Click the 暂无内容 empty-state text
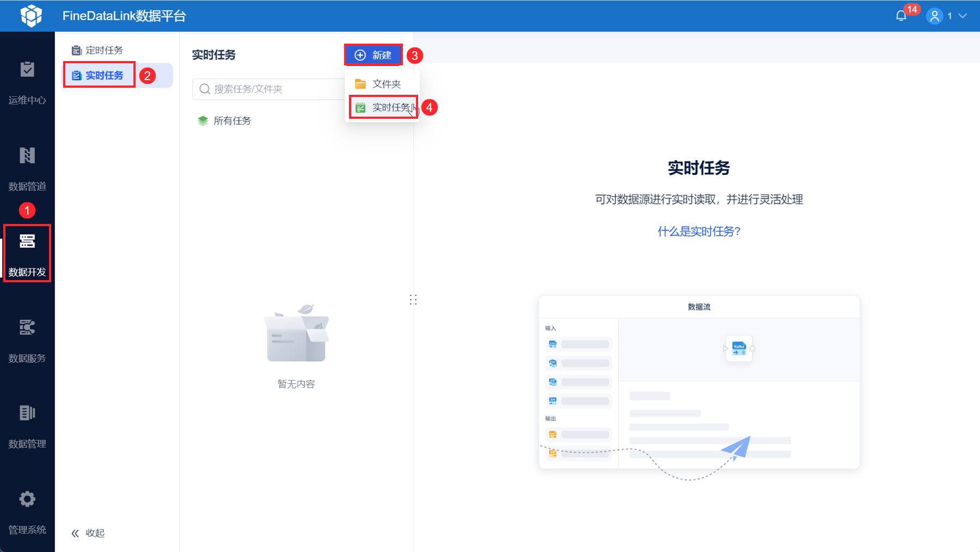The height and width of the screenshot is (552, 980). [296, 384]
